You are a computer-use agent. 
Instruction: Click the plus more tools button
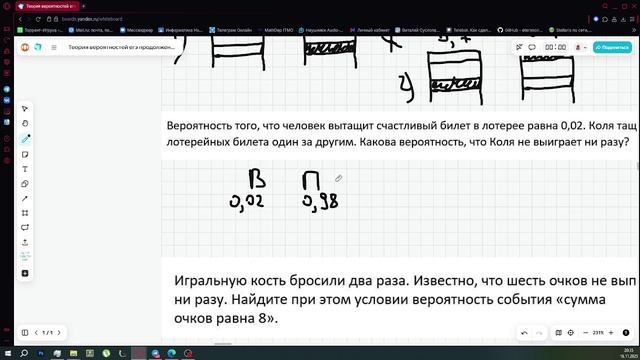[x=25, y=273]
